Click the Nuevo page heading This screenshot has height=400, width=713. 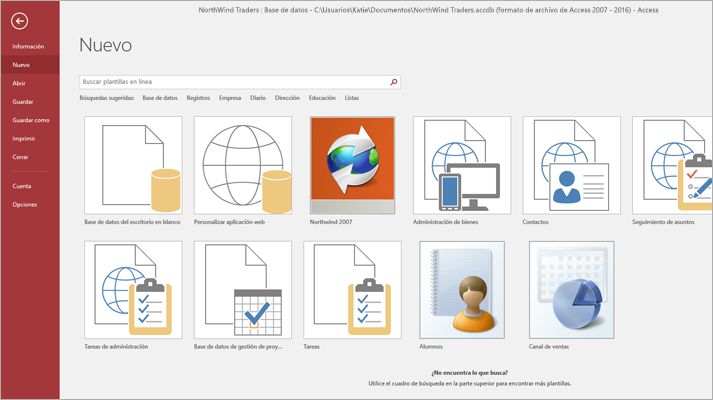tap(105, 45)
